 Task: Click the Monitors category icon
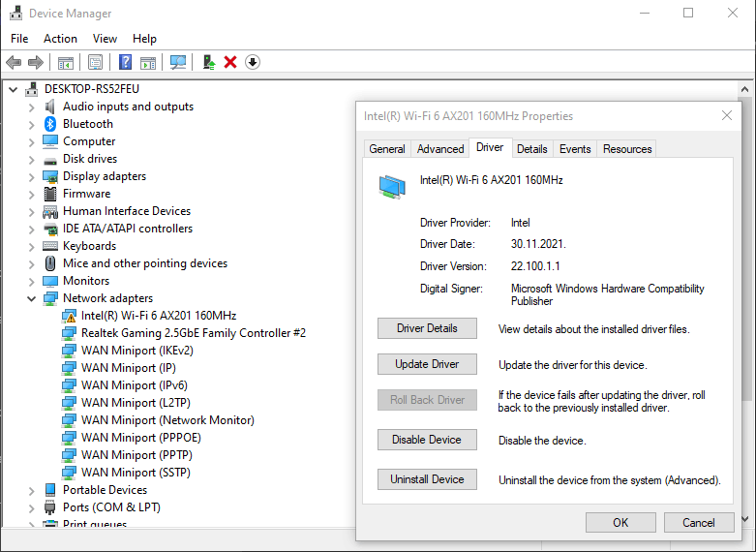tap(50, 281)
